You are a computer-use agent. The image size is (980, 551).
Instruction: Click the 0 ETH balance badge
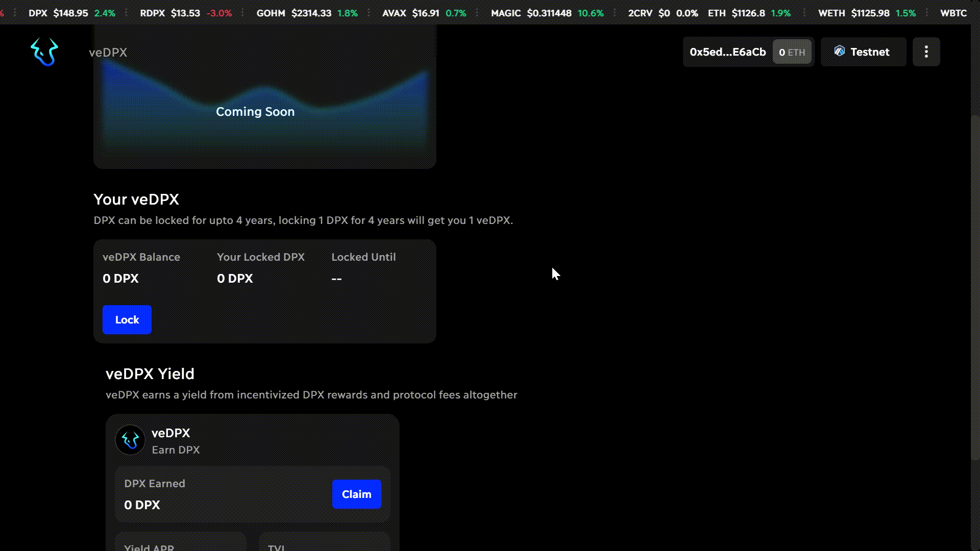tap(792, 52)
